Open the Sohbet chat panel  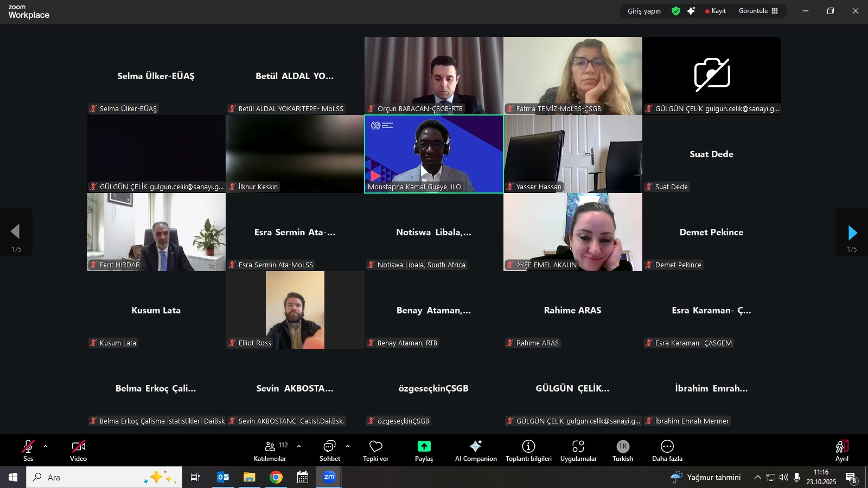pyautogui.click(x=329, y=450)
